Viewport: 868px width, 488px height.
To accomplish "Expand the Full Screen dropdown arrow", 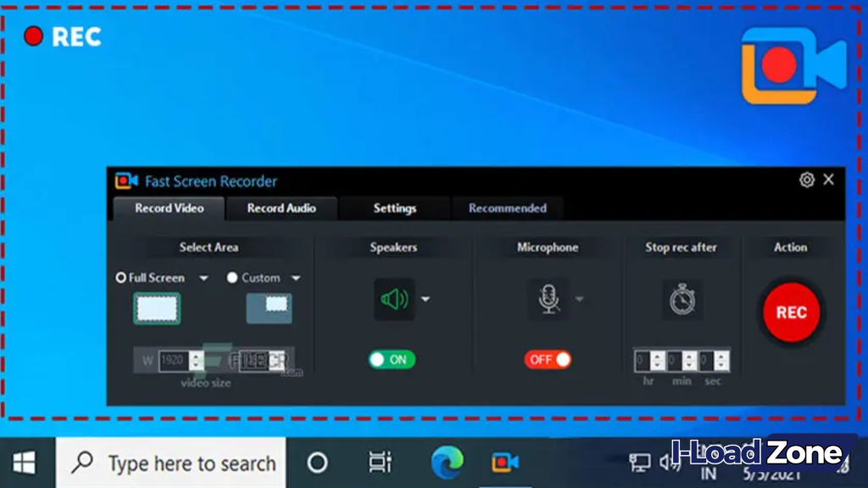I will point(203,277).
